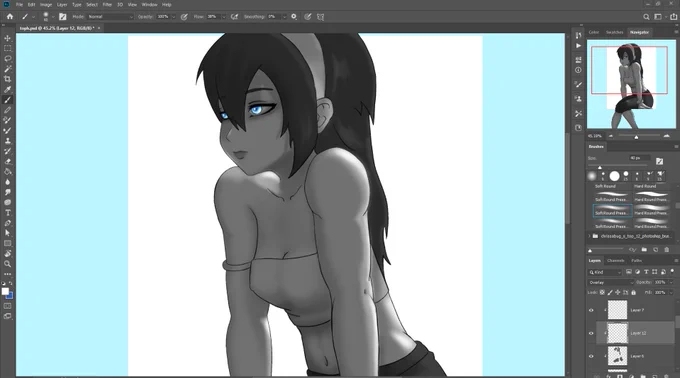Toggle visibility of Layer 7
680x378 pixels.
point(591,310)
